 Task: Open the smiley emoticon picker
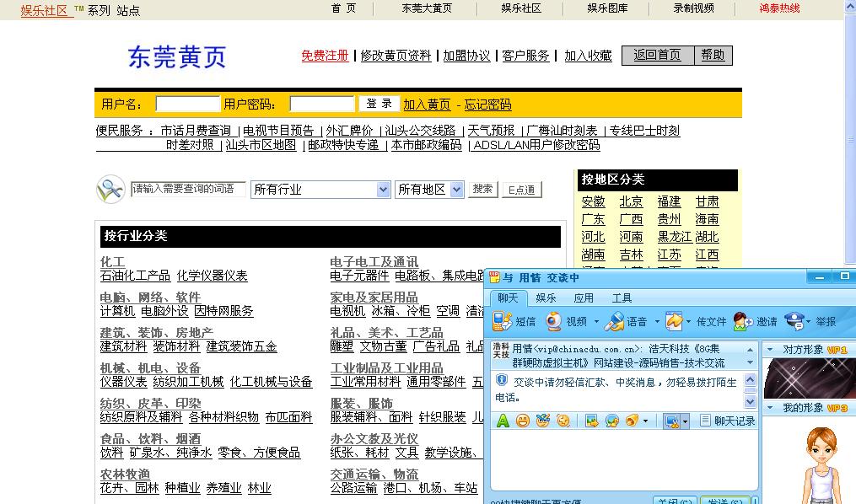[522, 421]
